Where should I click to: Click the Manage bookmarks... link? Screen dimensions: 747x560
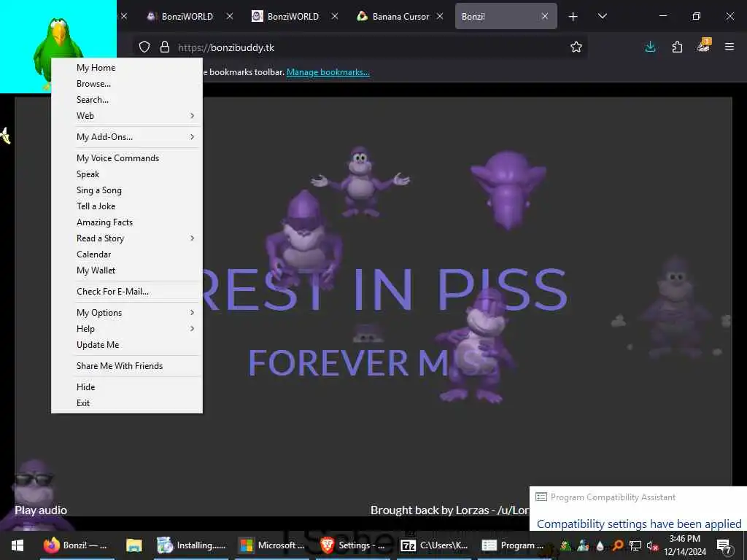point(328,72)
